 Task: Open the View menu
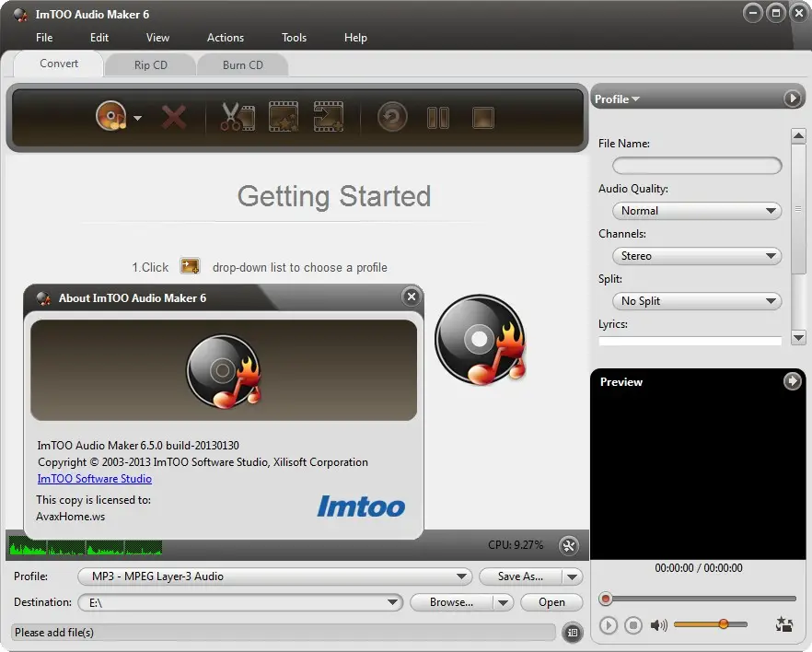tap(157, 37)
